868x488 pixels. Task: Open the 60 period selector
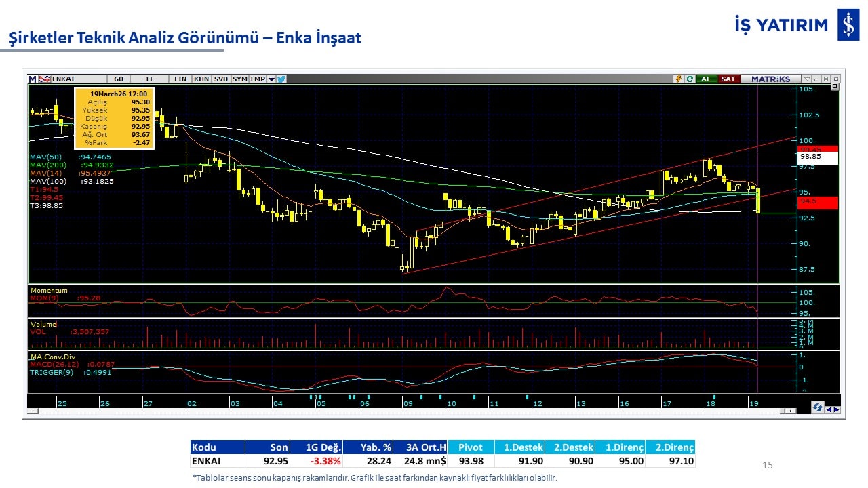tap(118, 79)
